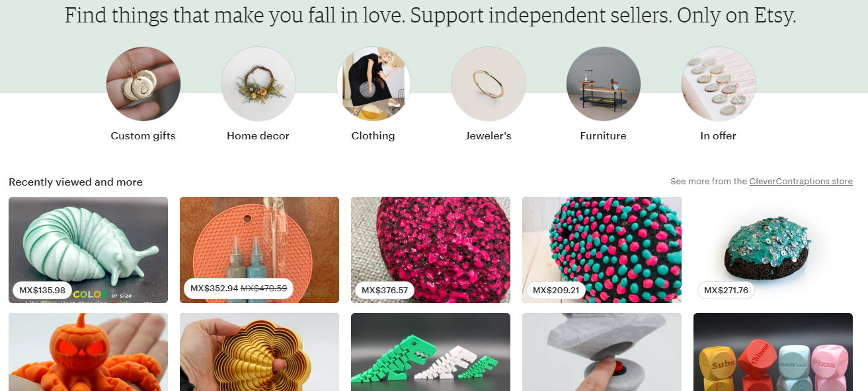Open the In offer category circle
Image resolution: width=868 pixels, height=391 pixels.
[718, 84]
